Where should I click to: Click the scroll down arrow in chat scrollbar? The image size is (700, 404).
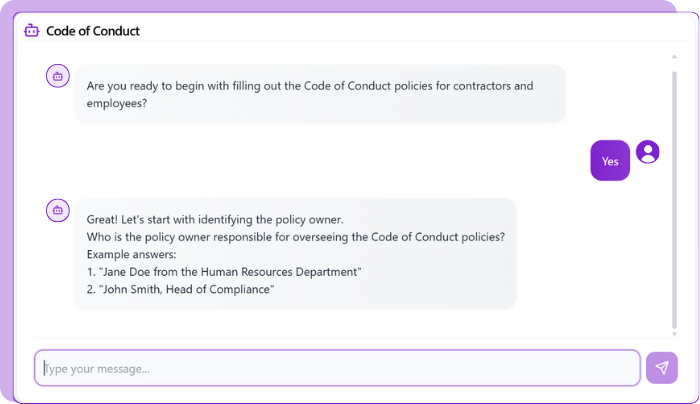pos(674,334)
